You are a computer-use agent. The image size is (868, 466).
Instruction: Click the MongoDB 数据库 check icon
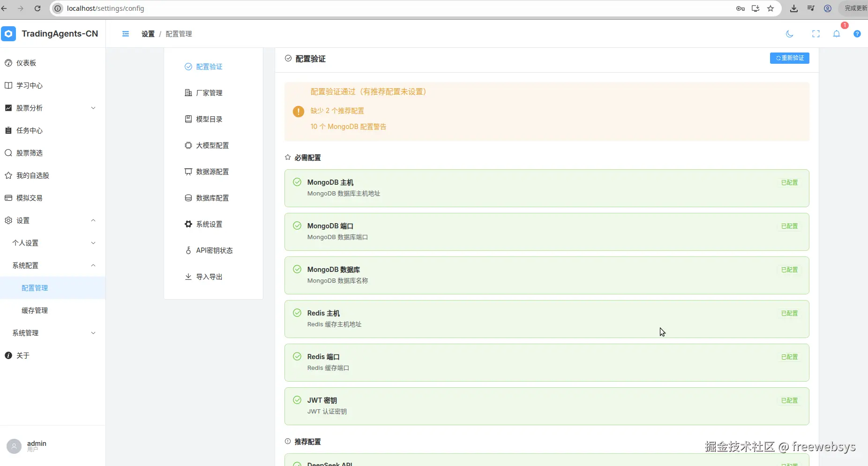pos(297,269)
